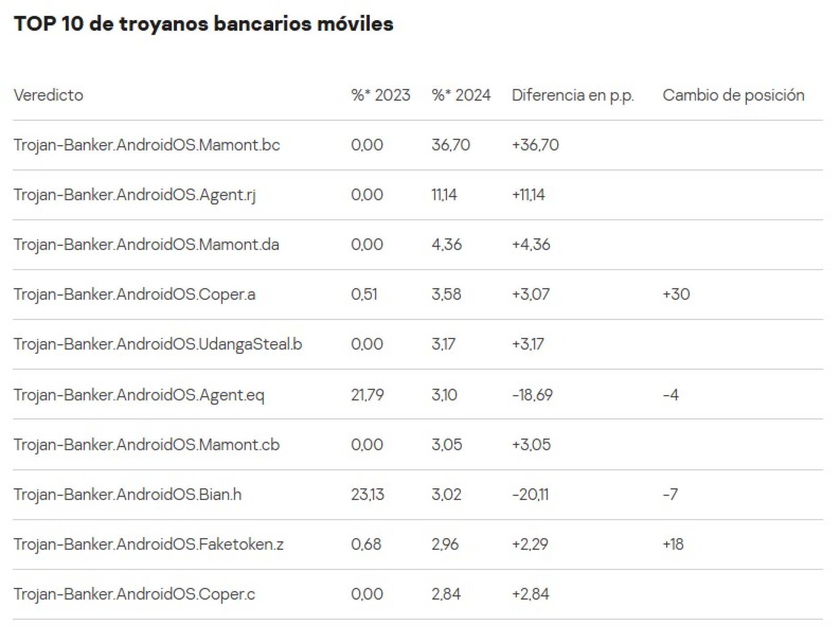Click the %* 2024 column header
The image size is (840, 643).
pyautogui.click(x=460, y=95)
